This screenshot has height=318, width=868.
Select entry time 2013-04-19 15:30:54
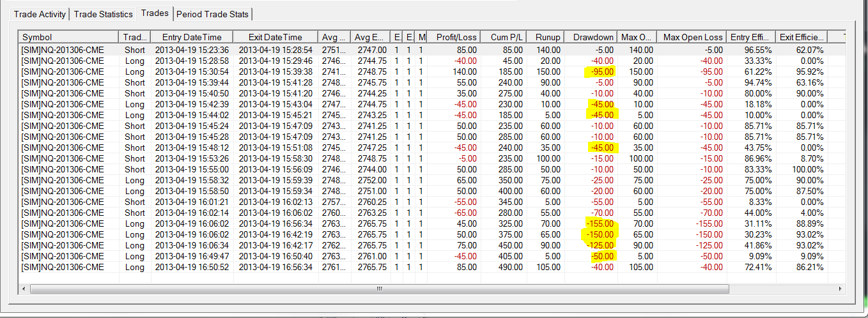tap(192, 72)
